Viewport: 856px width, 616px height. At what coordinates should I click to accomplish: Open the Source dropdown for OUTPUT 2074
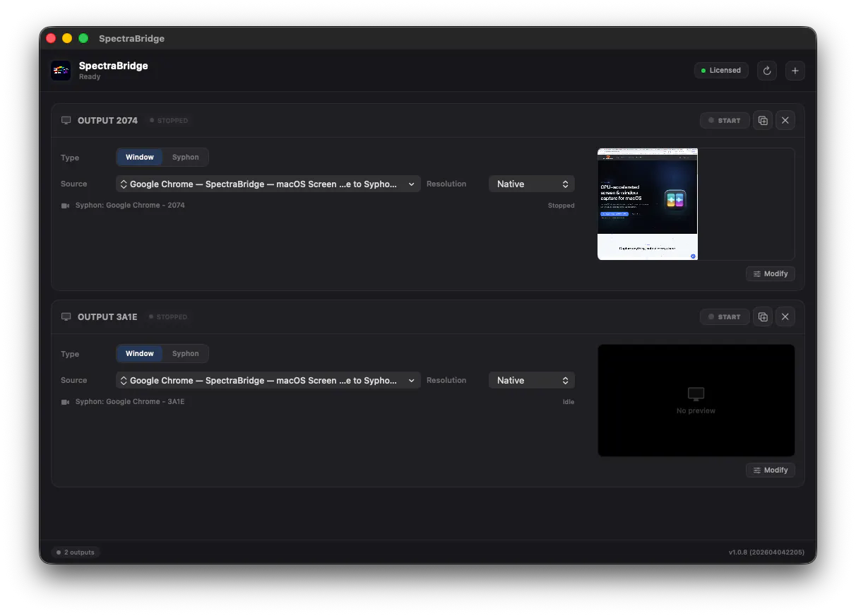(268, 184)
